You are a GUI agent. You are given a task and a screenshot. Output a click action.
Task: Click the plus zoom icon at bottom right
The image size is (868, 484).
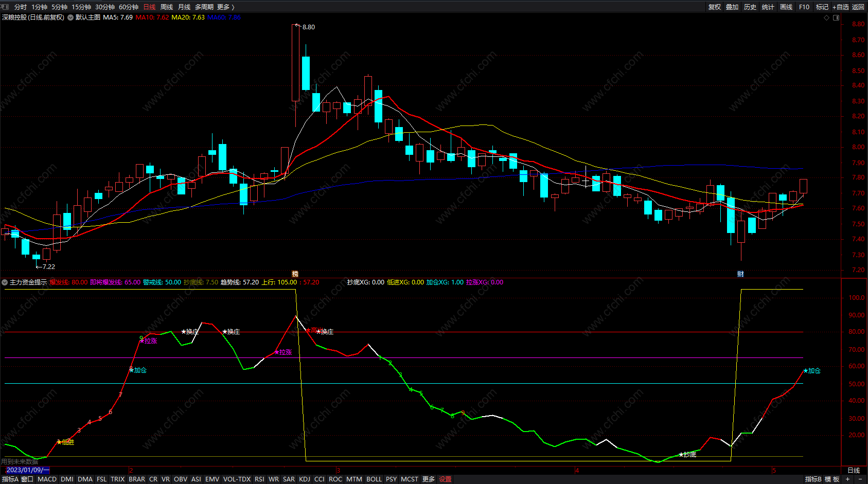click(x=847, y=479)
